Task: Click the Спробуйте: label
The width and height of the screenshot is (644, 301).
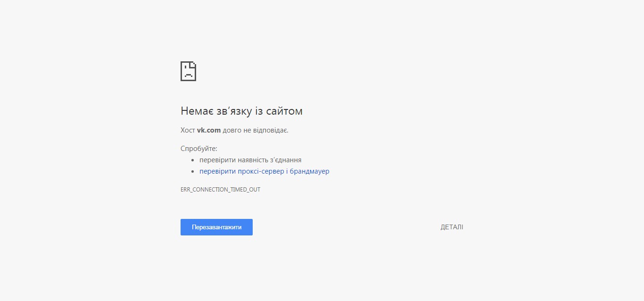Action: tap(199, 149)
